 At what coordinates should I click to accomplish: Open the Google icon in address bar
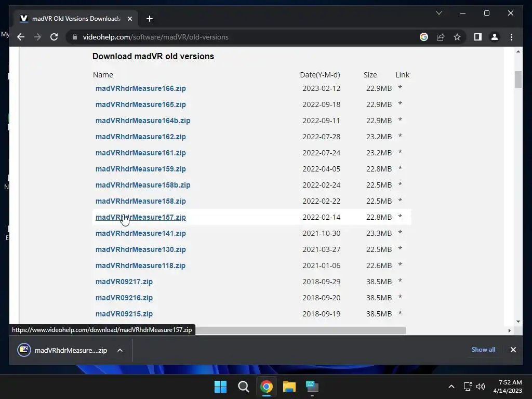point(424,37)
